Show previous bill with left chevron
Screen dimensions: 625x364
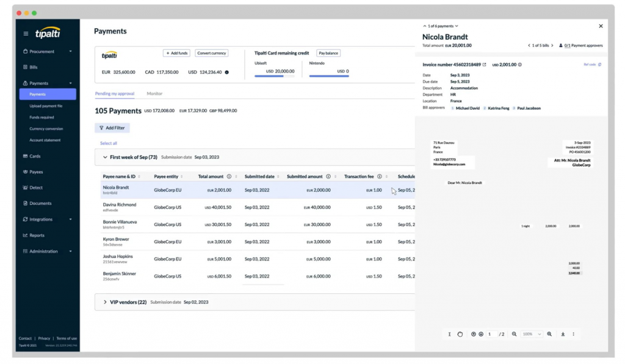click(x=529, y=45)
